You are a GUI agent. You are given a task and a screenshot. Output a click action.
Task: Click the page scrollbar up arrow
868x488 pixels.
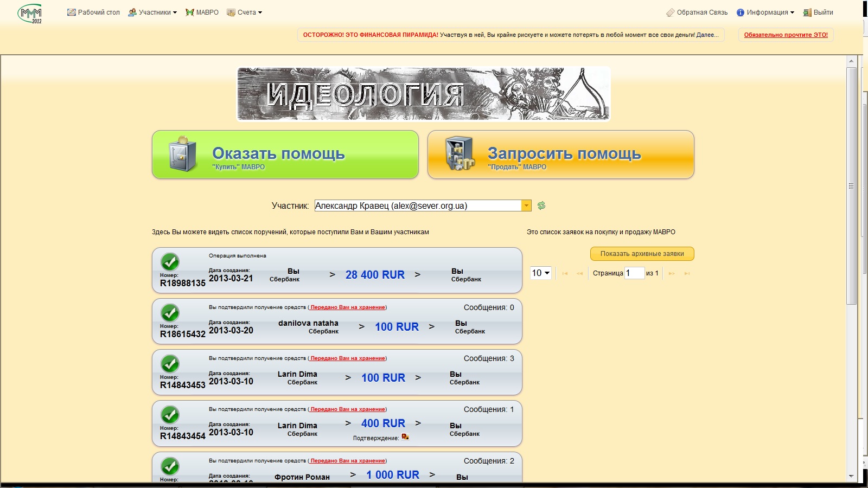point(851,61)
